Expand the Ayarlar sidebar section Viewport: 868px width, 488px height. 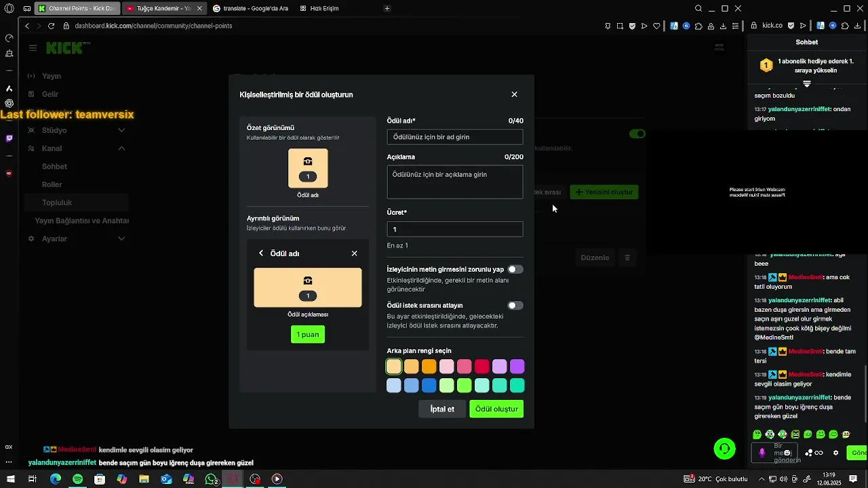pyautogui.click(x=121, y=239)
